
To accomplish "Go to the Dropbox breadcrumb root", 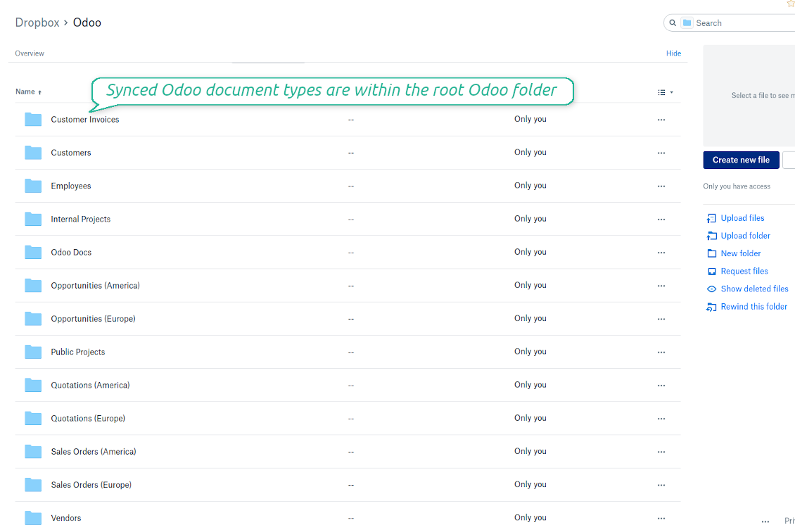I will click(x=37, y=23).
